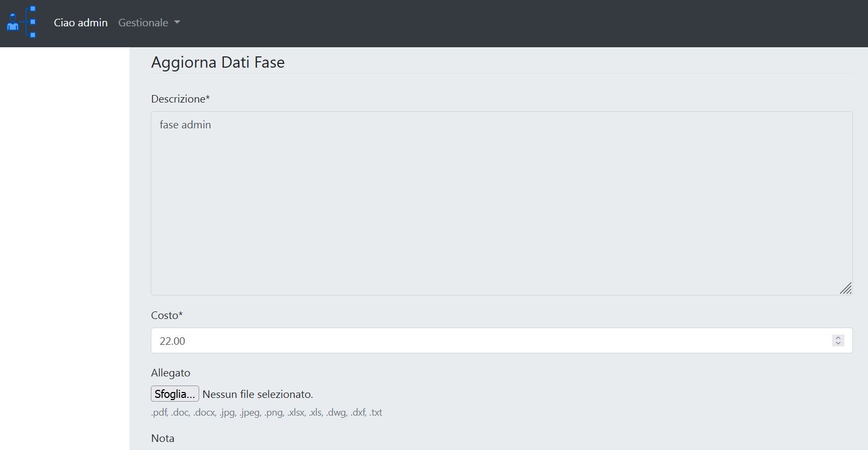Focus the empty area of Descrizione textarea

tap(501, 215)
